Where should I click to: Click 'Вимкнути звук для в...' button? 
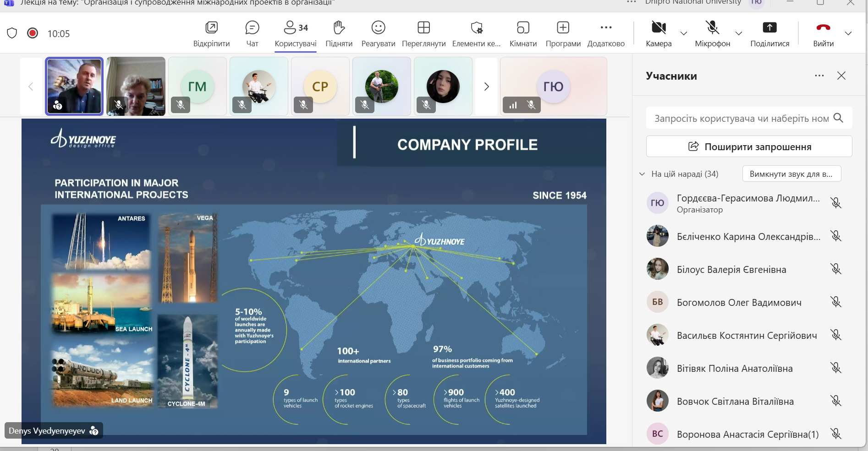pos(791,174)
